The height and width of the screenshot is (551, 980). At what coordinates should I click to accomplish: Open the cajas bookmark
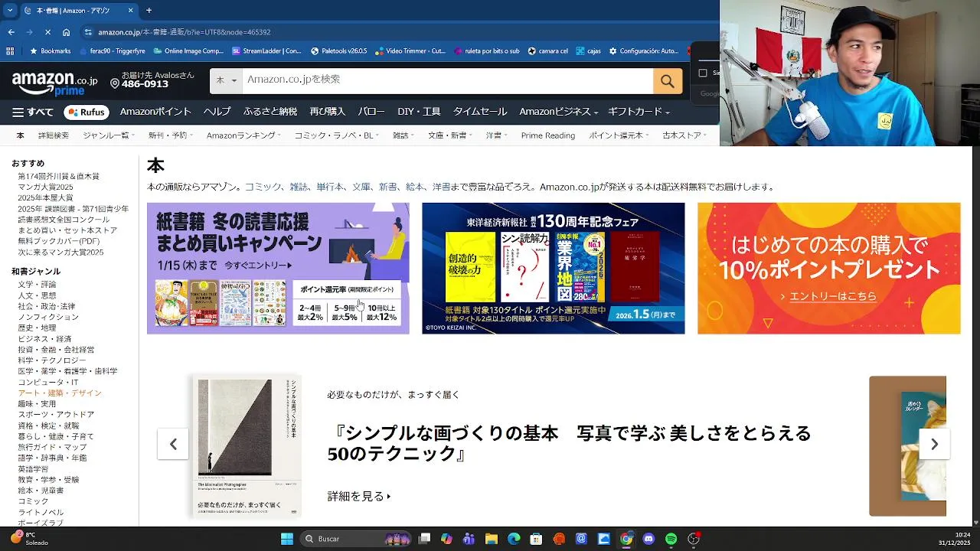click(588, 51)
